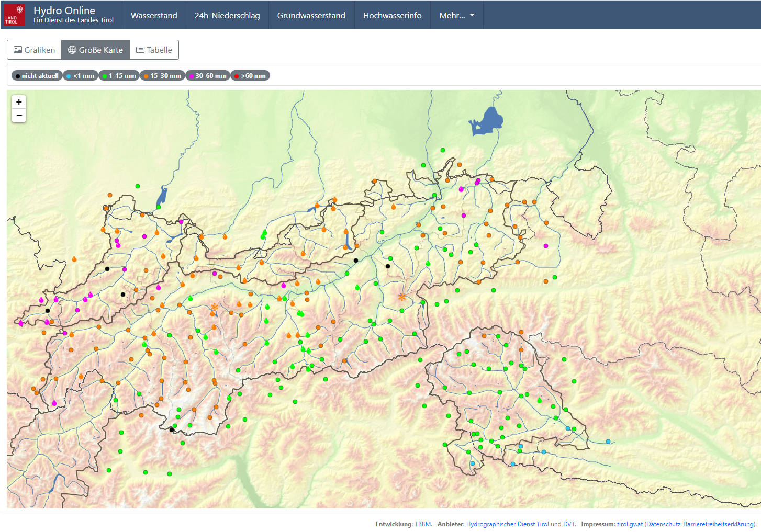Click the '>60 mm' legend badge
Screen dimensions: 761x532
point(250,76)
